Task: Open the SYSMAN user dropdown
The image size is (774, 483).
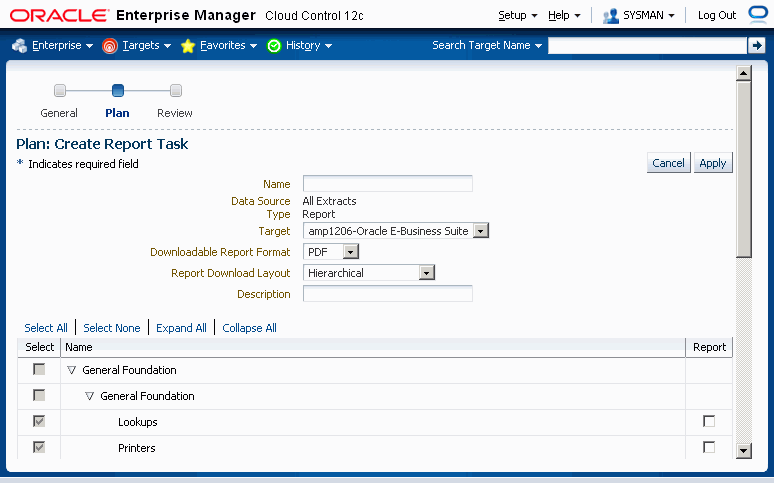Action: click(649, 15)
